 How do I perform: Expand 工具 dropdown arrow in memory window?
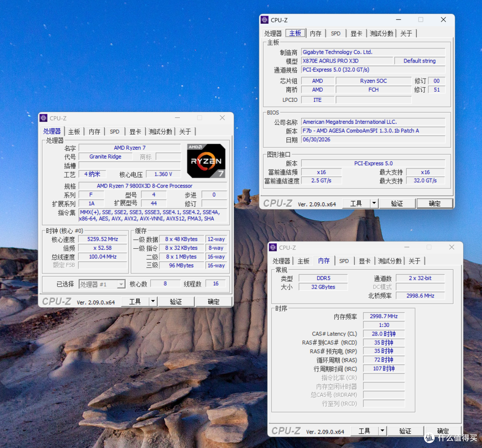click(382, 431)
